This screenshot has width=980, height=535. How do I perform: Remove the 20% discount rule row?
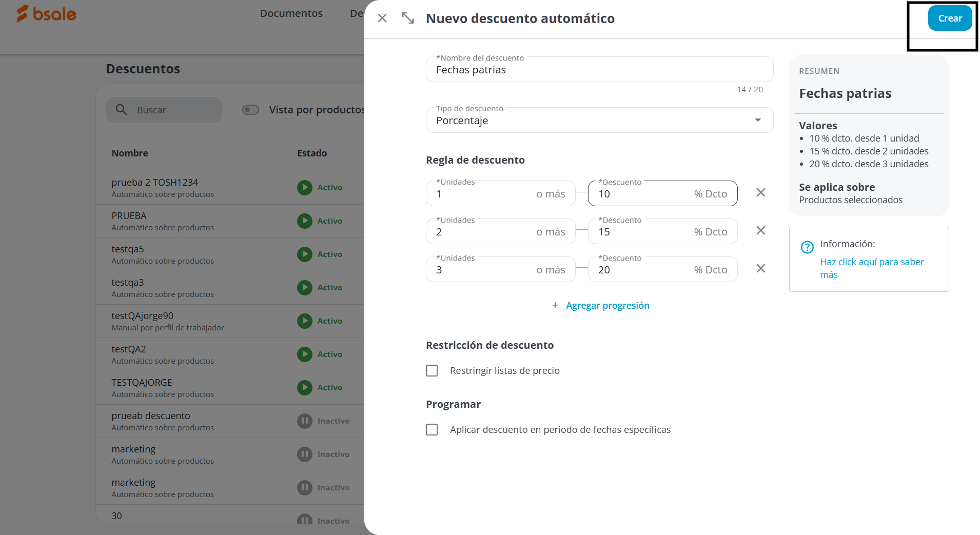[x=761, y=269]
